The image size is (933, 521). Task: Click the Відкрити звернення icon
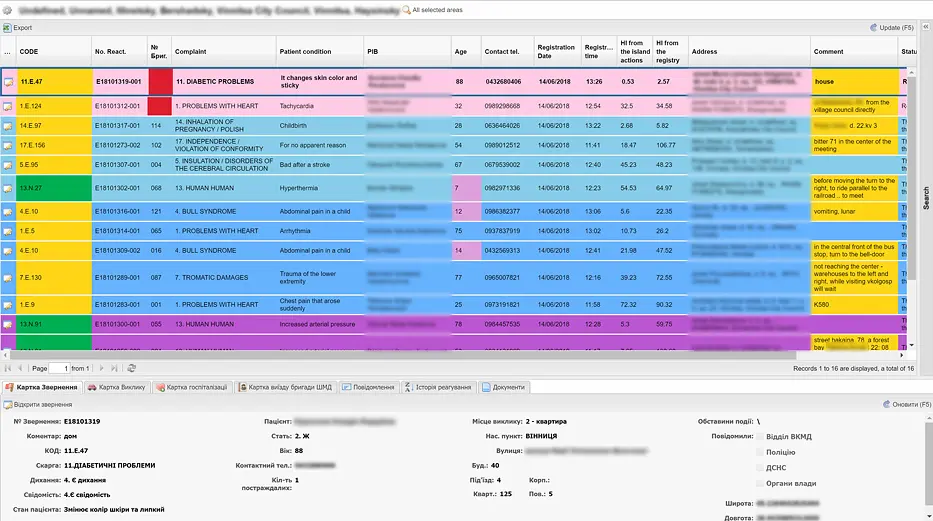click(8, 404)
